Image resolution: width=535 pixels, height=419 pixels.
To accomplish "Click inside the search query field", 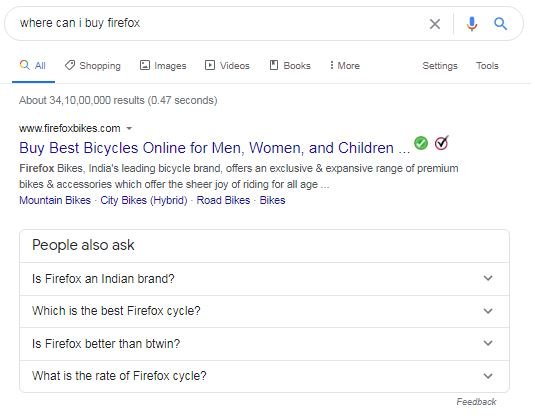I will [218, 23].
